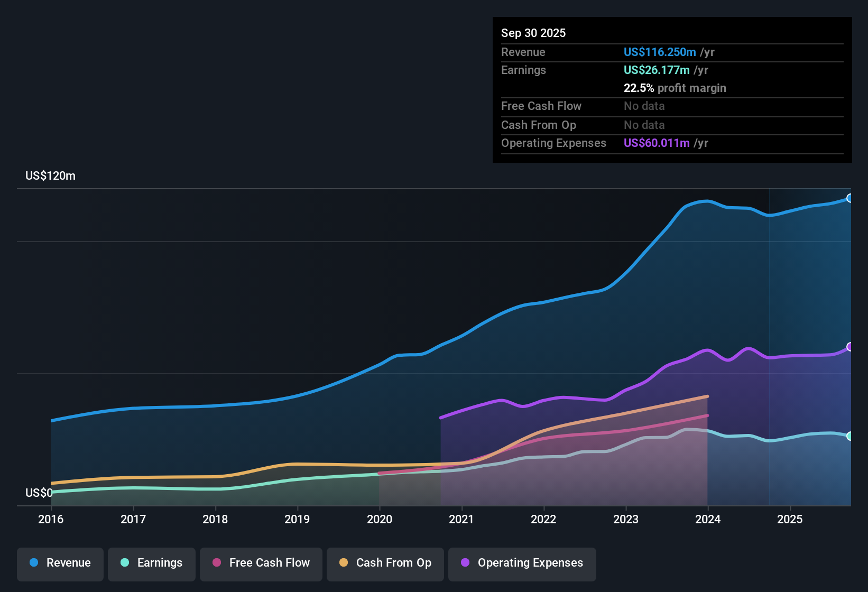This screenshot has height=592, width=868.
Task: Click the blue Revenue legend dot
Action: coord(34,563)
